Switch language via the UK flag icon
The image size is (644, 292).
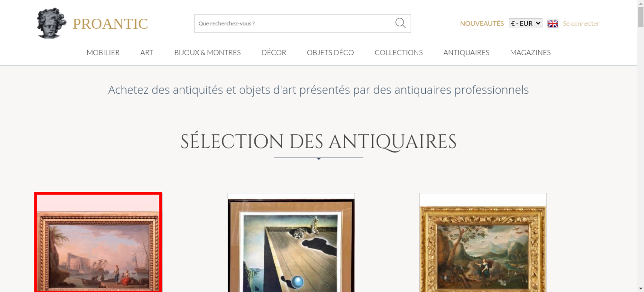coord(553,23)
